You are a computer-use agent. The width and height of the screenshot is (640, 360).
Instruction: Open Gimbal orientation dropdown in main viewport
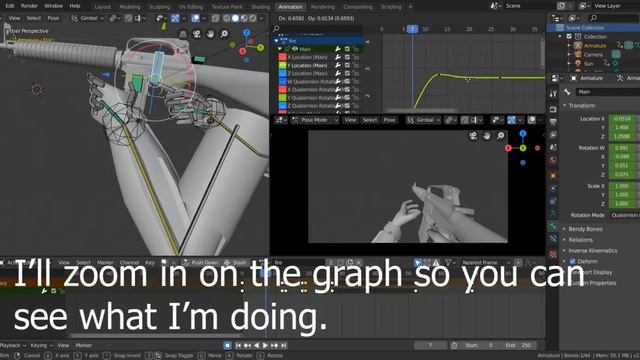pos(87,18)
